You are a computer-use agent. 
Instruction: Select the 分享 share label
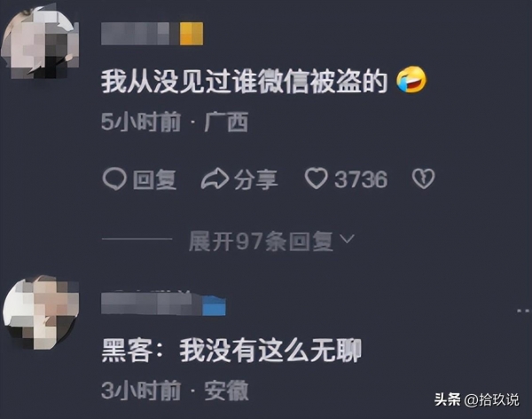[255, 179]
